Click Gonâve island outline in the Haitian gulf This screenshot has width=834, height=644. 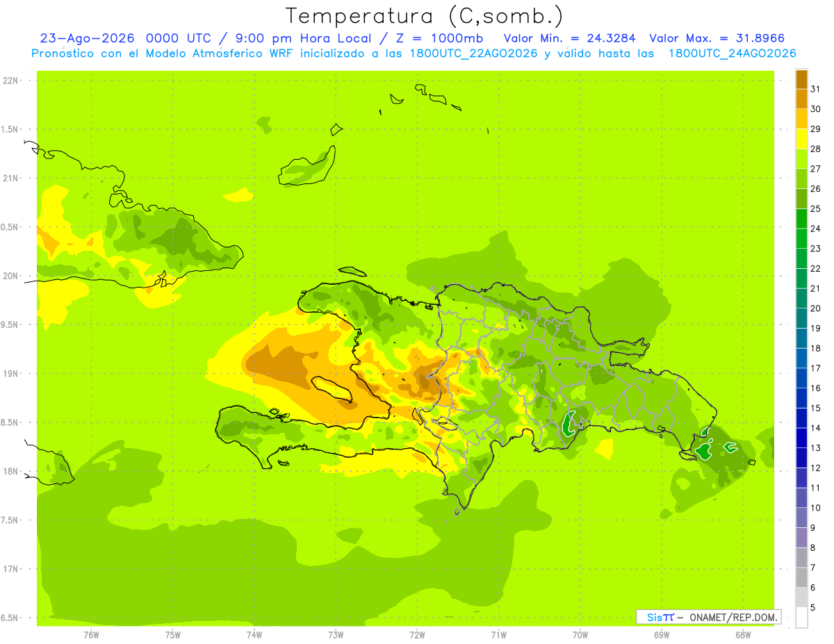334,388
